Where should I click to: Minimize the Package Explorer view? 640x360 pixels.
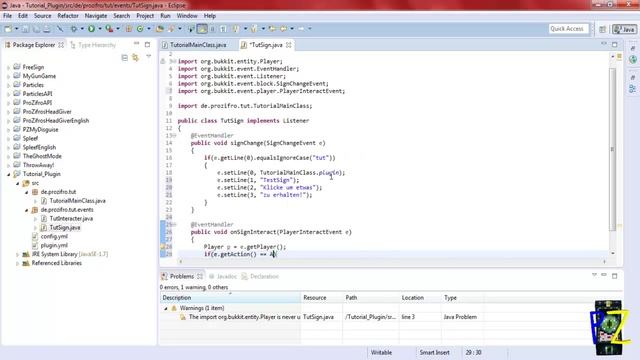pyautogui.click(x=137, y=44)
